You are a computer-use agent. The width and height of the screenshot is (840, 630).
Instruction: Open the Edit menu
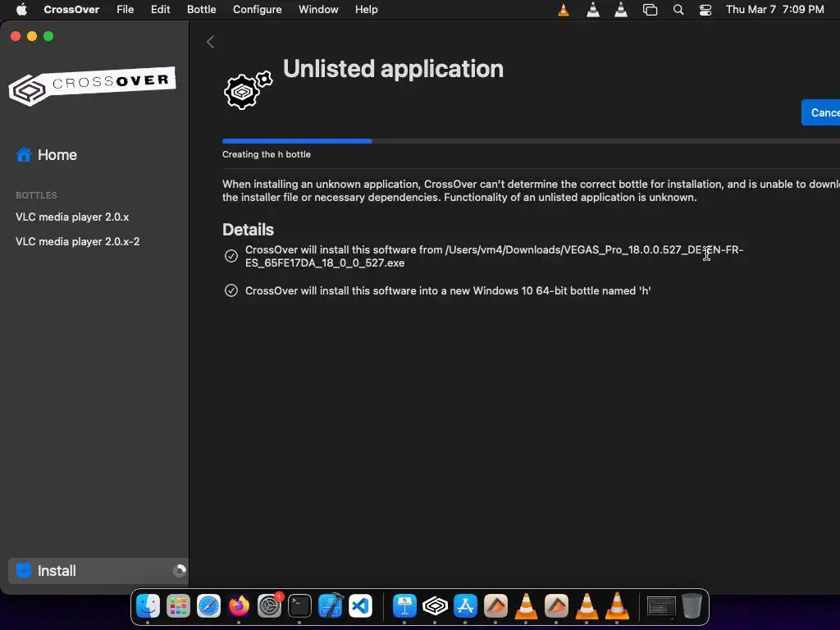[160, 10]
